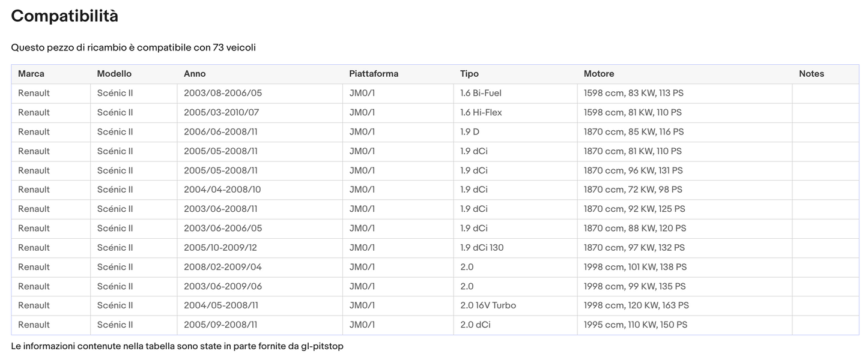868x357 pixels.
Task: Click the Piattaforma column header
Action: tap(374, 74)
